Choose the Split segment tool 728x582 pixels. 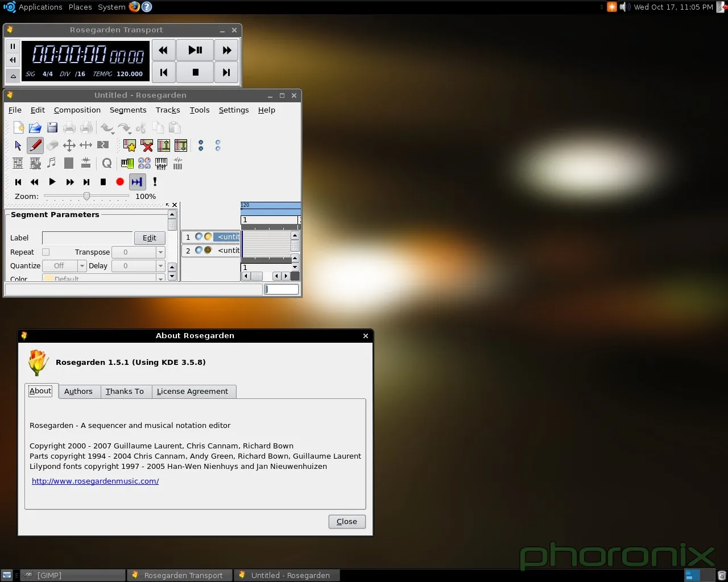tap(103, 145)
